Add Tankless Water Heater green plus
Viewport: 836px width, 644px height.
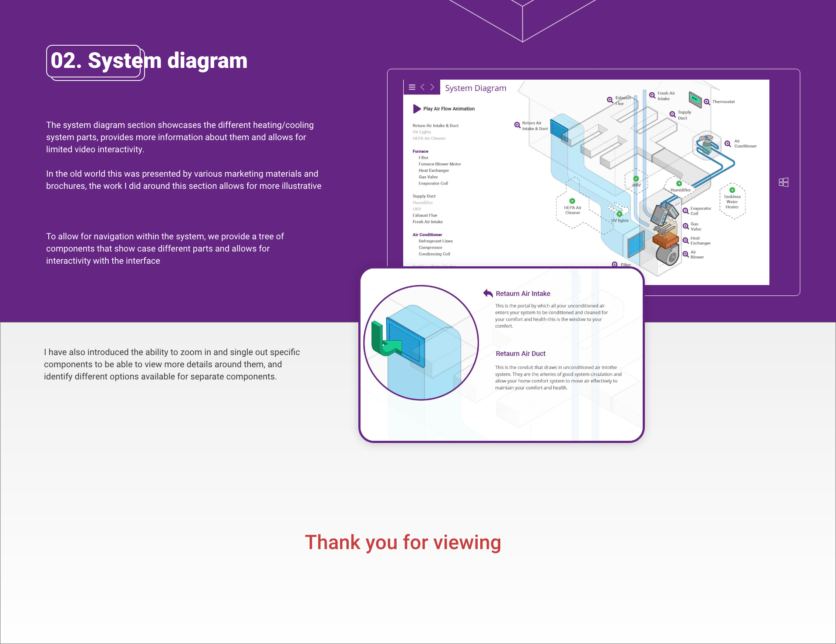732,190
